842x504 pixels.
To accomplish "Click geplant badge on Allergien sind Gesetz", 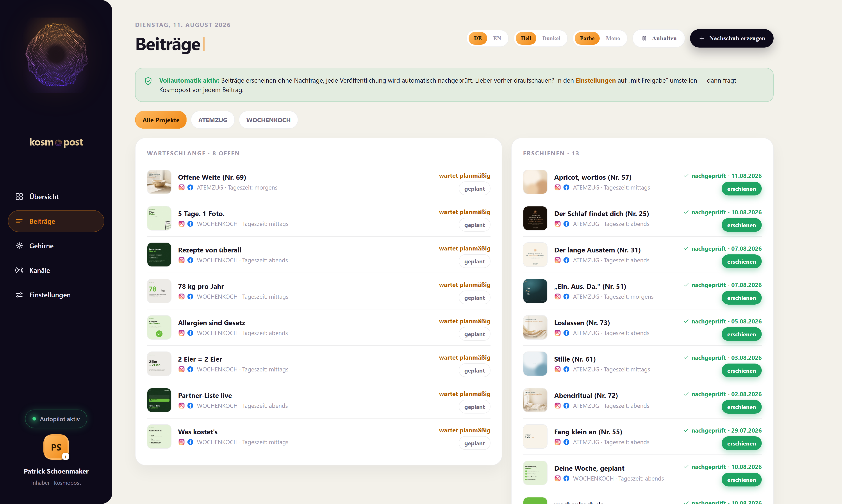I will pos(474,334).
